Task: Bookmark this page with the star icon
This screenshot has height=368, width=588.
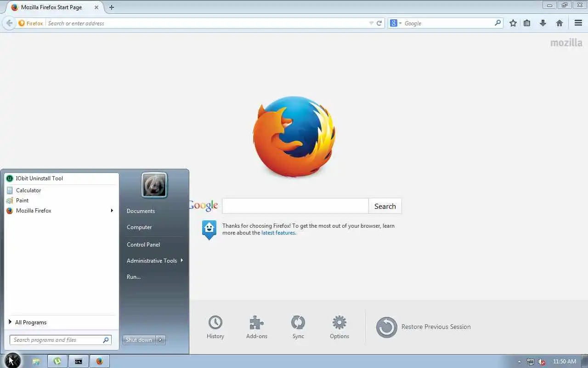Action: point(513,23)
